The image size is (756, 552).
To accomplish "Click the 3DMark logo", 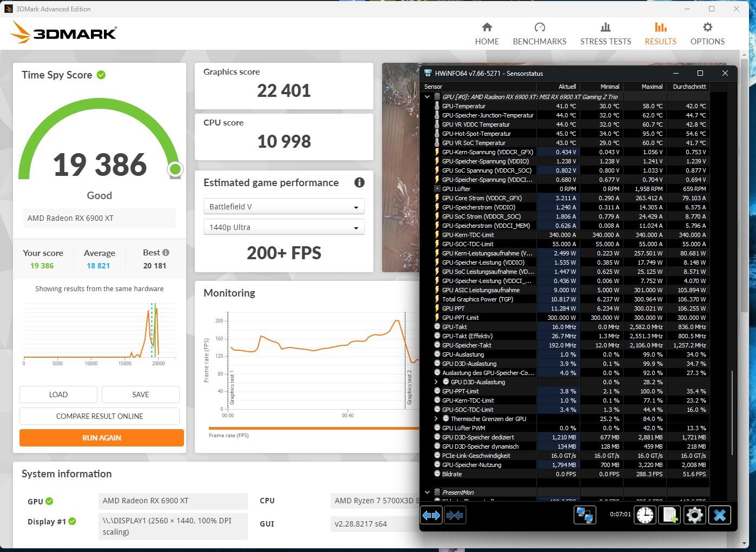I will (63, 33).
